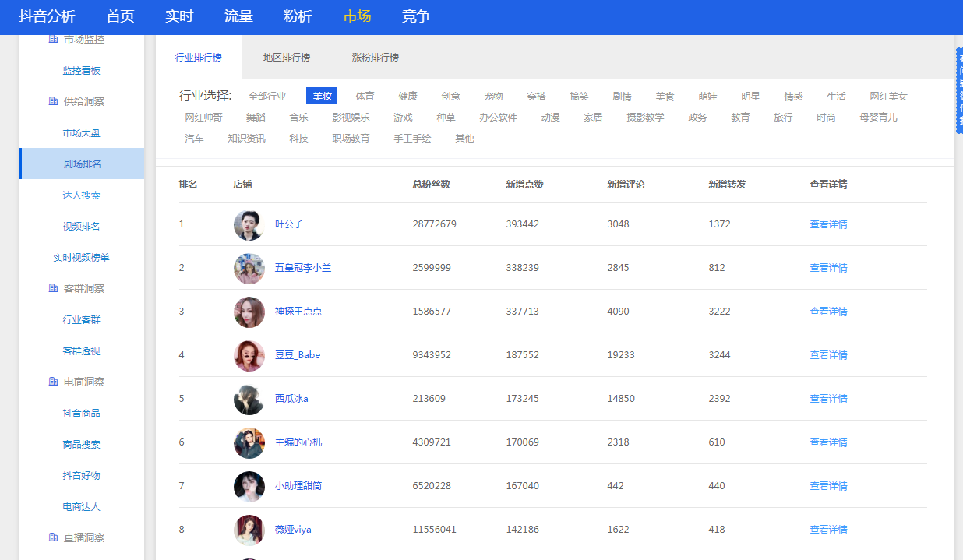Open 市场 in top navigation
Image resolution: width=963 pixels, height=560 pixels.
tap(357, 16)
